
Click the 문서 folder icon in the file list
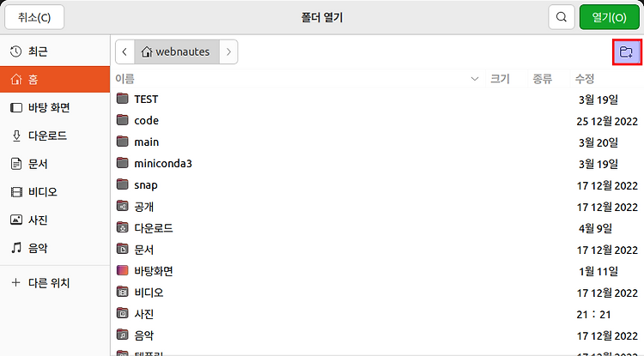point(123,249)
